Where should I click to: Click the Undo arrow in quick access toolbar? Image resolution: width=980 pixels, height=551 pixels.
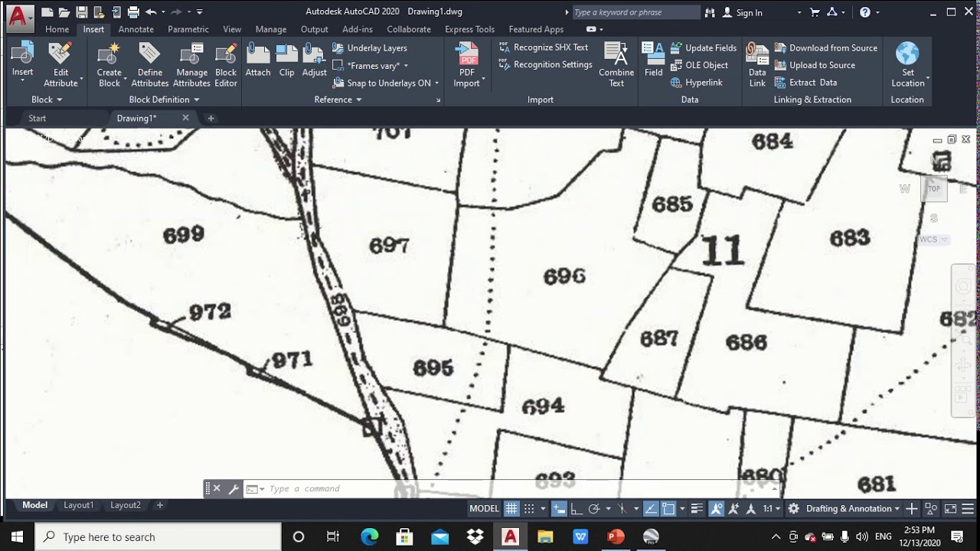pyautogui.click(x=151, y=12)
